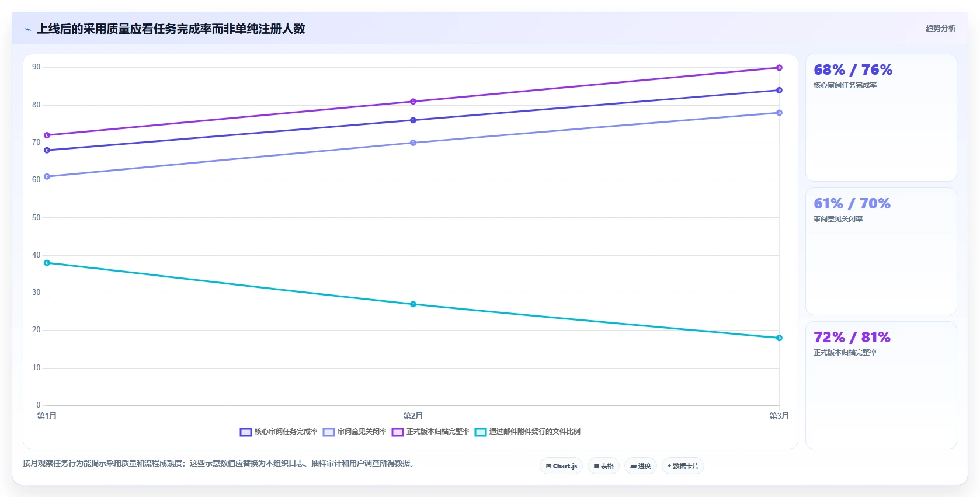Click the 50 y-axis tick label
The width and height of the screenshot is (980, 497).
[x=36, y=218]
